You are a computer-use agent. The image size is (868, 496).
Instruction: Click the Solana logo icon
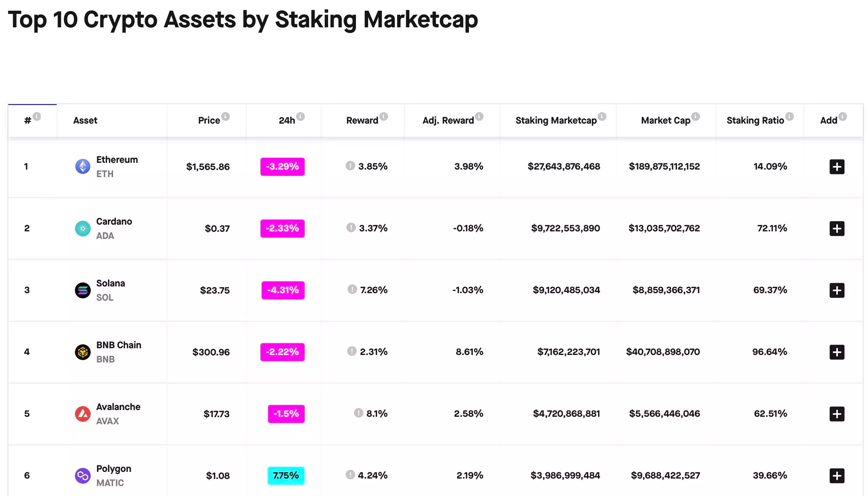click(x=82, y=290)
